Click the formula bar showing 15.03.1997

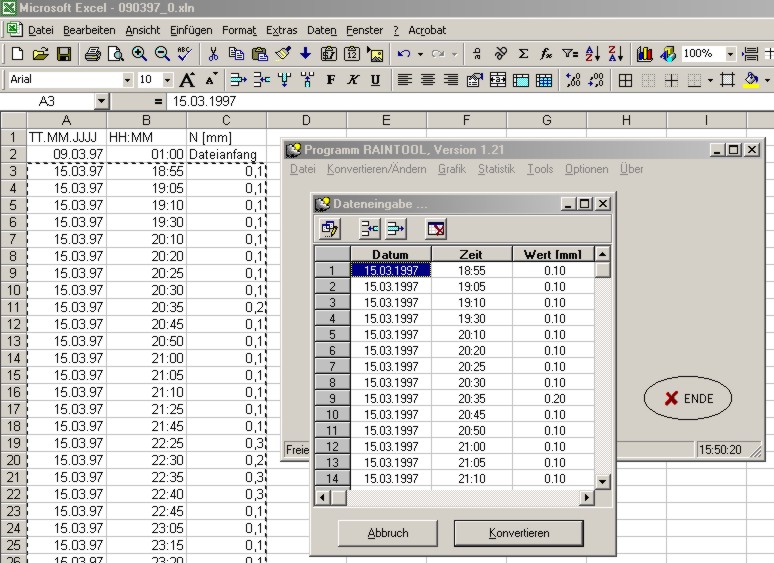[469, 102]
